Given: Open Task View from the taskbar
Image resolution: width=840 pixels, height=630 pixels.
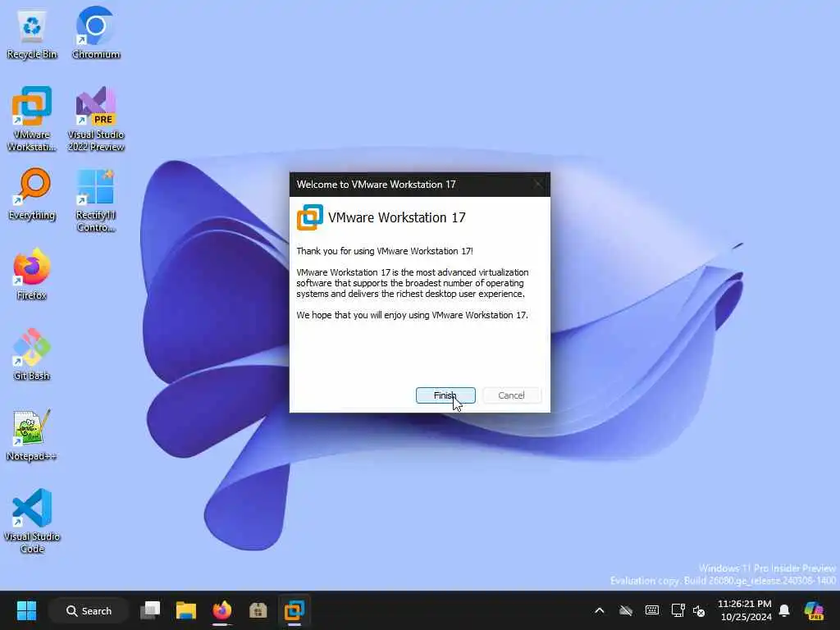Looking at the screenshot, I should [x=150, y=610].
